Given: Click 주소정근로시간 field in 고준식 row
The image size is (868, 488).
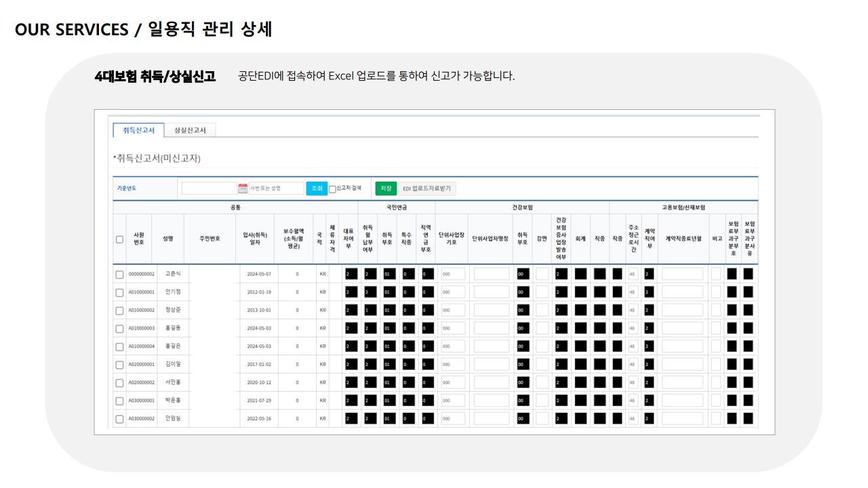Looking at the screenshot, I should tap(633, 274).
